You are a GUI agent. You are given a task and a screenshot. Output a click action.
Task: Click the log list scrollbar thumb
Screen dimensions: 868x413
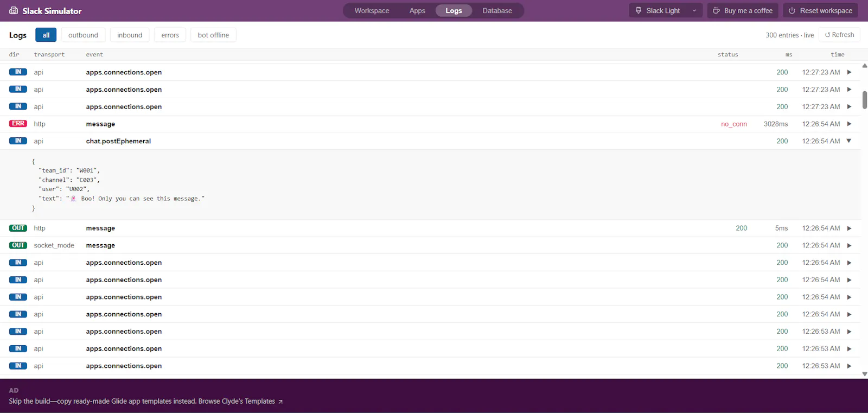tap(864, 100)
